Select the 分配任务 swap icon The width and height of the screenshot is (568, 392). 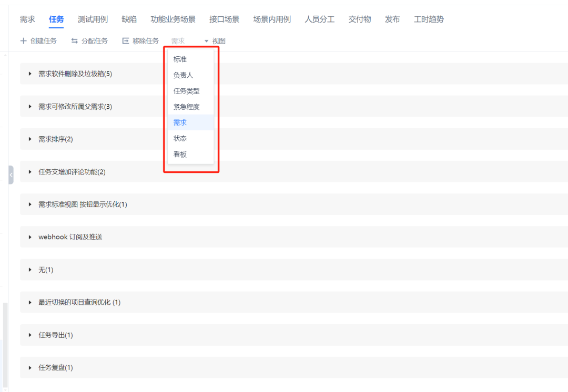(74, 40)
